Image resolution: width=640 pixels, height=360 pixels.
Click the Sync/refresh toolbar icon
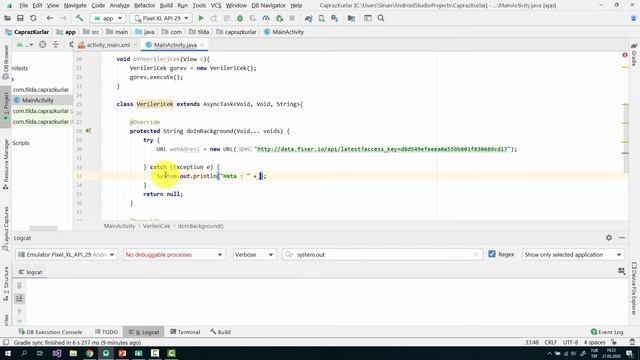pos(33,18)
